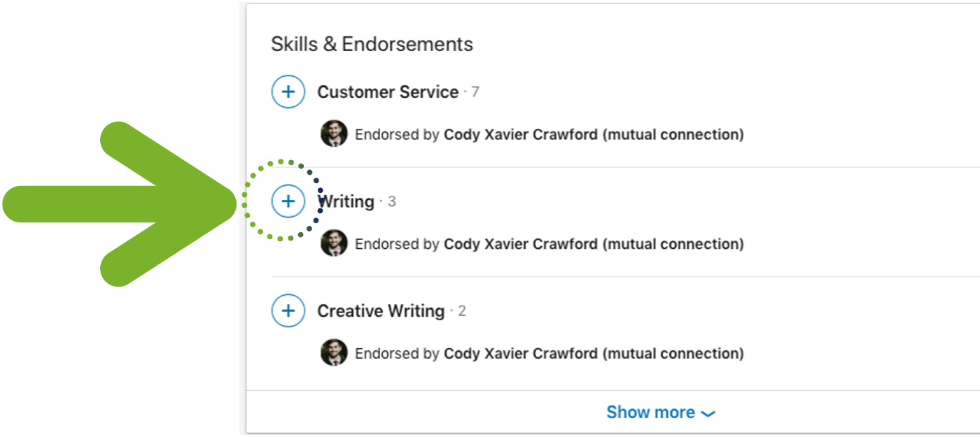This screenshot has width=980, height=437.
Task: Click the large green arrow graphic
Action: point(120,204)
